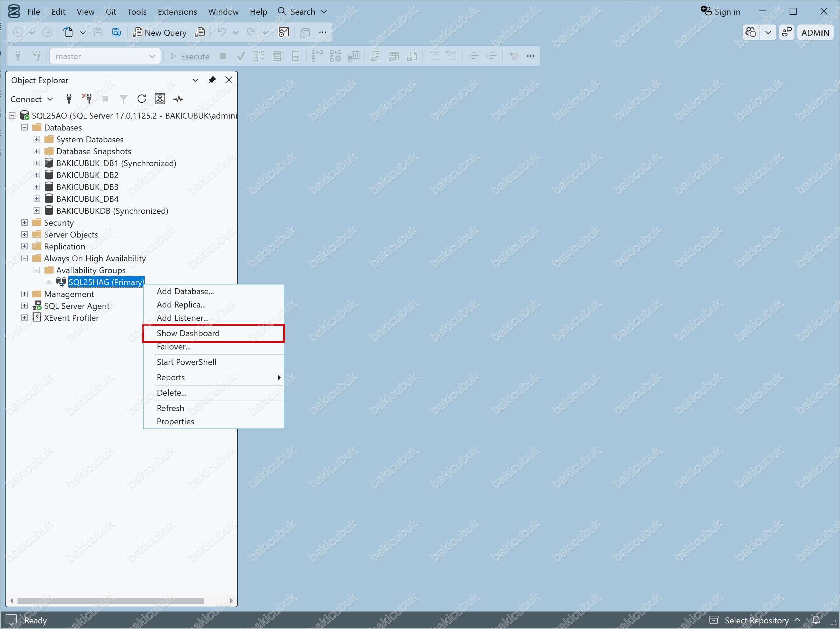Image resolution: width=840 pixels, height=629 pixels.
Task: Click the Copilot icon at top right
Action: (x=751, y=32)
